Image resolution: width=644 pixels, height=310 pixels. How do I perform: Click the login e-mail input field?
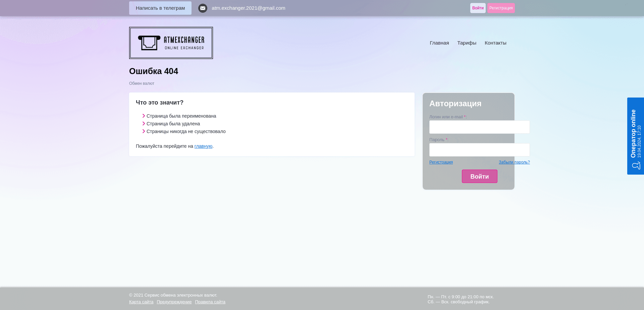pos(479,127)
